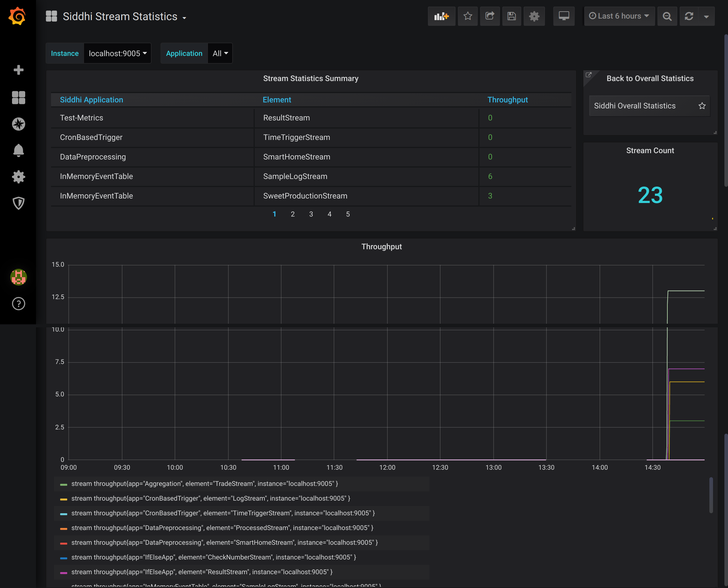This screenshot has height=588, width=728.
Task: Click the SweetProductionStream element cell
Action: click(x=366, y=196)
